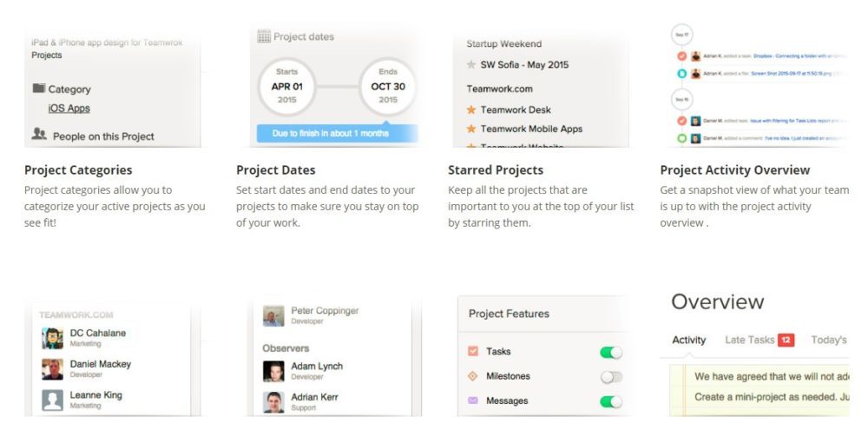Click the Milestones diamond icon

pos(473,376)
